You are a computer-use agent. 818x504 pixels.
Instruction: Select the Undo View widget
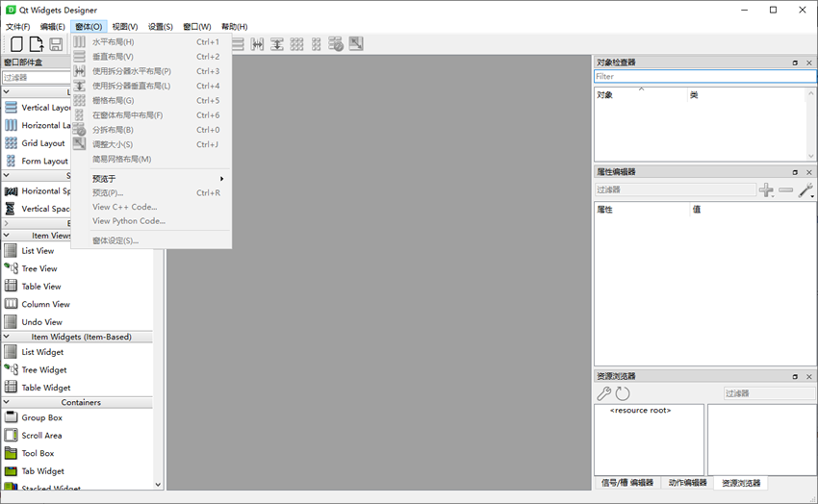coord(34,321)
